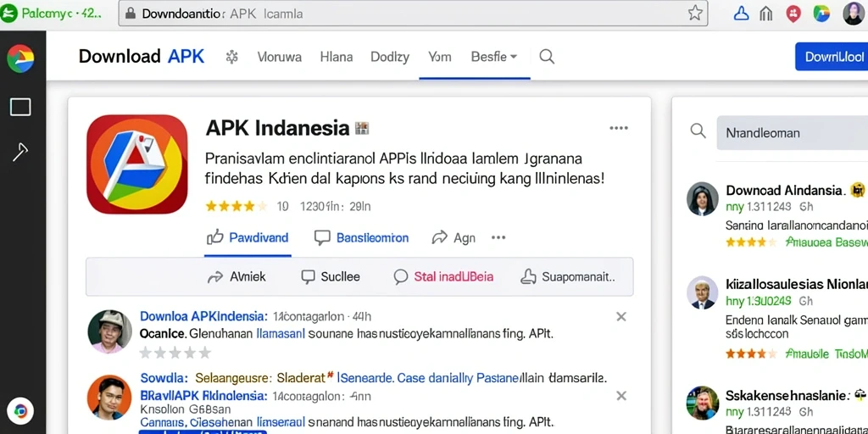Click the yellow emoji badge after Download Aindansia
This screenshot has width=868, height=434.
coord(858,191)
